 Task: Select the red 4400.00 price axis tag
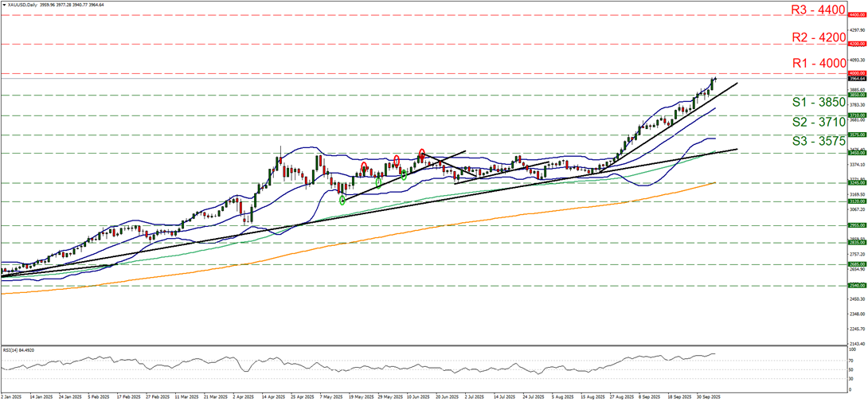[857, 14]
